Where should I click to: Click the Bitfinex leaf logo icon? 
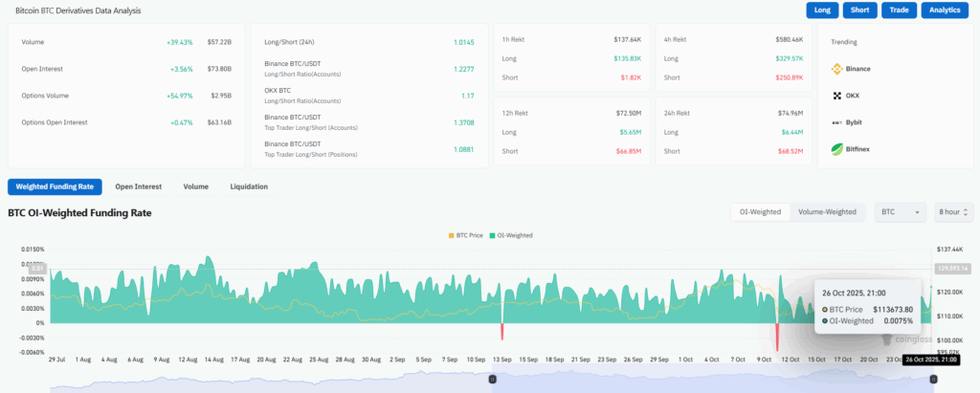click(836, 149)
